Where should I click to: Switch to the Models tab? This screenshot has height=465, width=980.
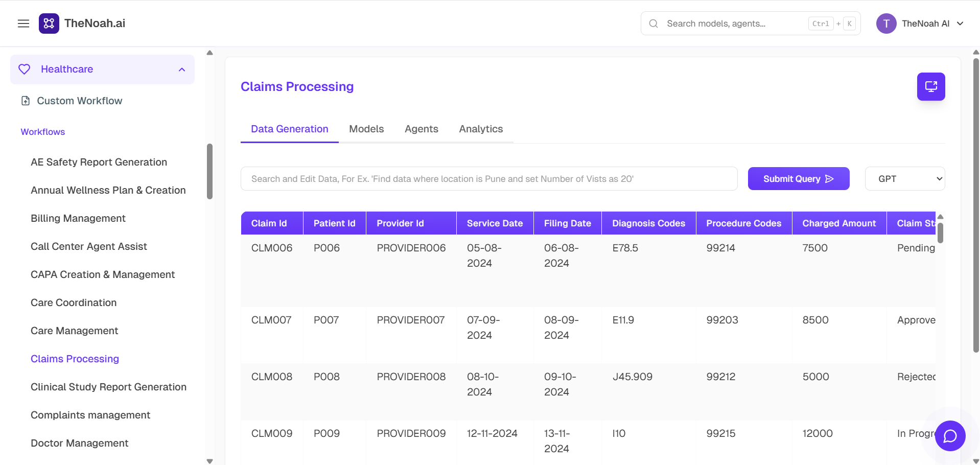(366, 129)
